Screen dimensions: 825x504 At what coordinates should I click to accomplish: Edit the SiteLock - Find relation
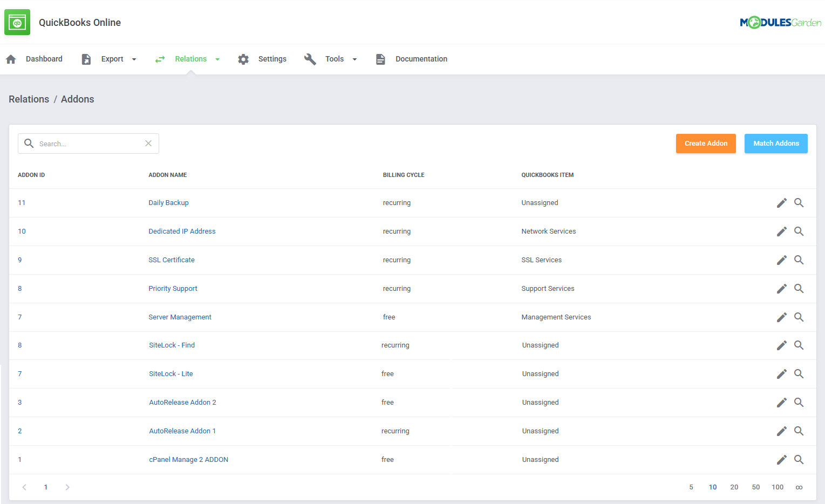point(781,345)
